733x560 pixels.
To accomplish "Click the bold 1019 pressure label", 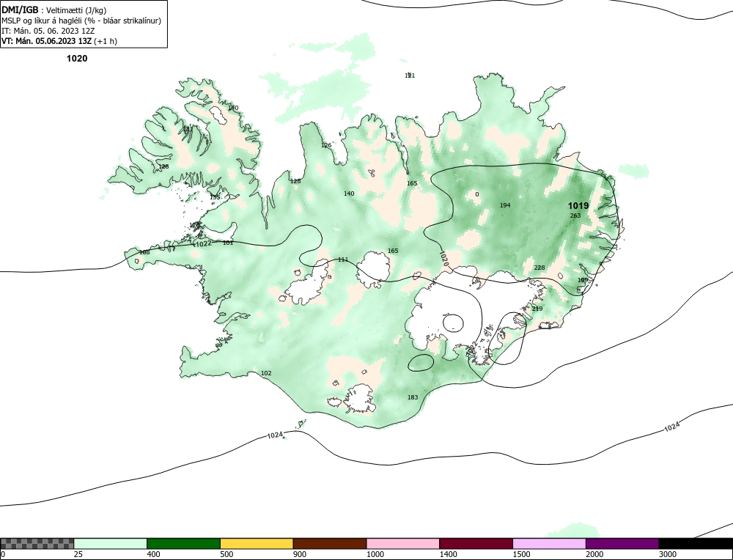I will pyautogui.click(x=578, y=206).
